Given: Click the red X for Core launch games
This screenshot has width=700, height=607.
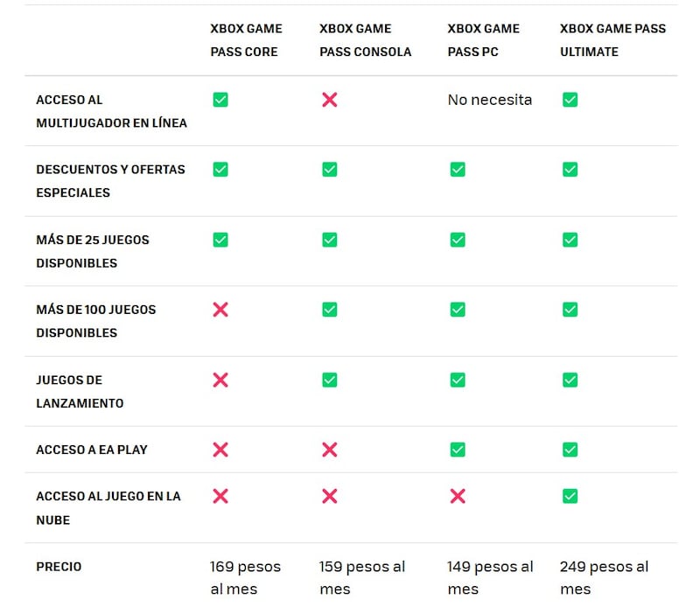Looking at the screenshot, I should point(220,380).
